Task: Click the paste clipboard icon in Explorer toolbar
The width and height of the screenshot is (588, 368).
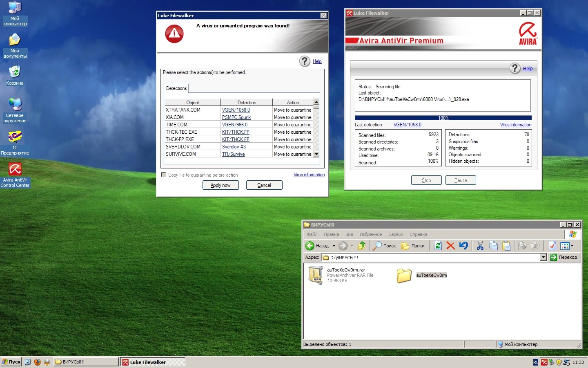Action: [x=506, y=246]
